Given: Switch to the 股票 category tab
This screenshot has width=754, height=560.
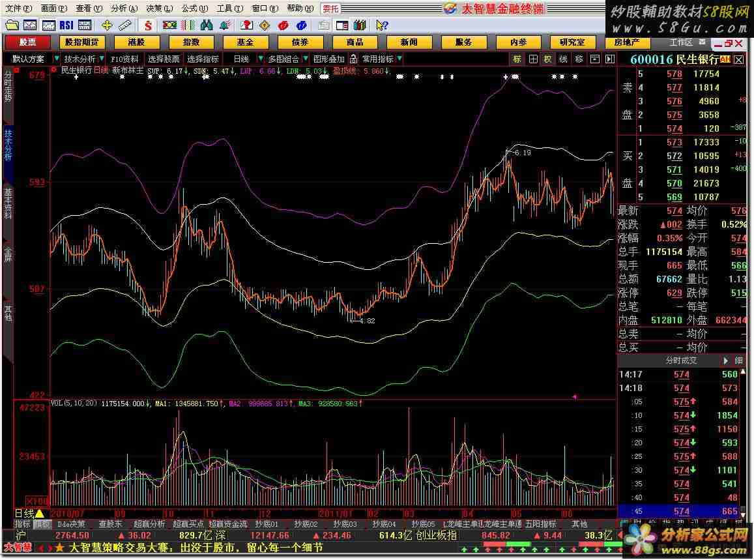Looking at the screenshot, I should [x=27, y=42].
